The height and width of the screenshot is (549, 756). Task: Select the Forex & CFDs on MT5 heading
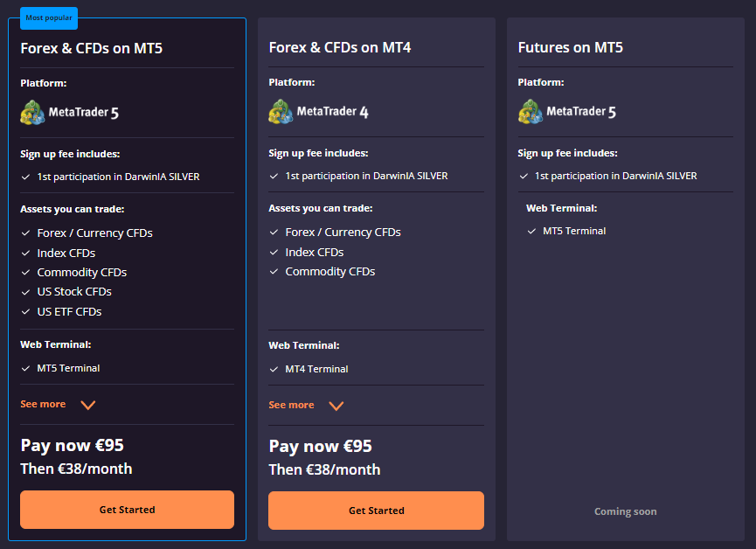click(92, 48)
